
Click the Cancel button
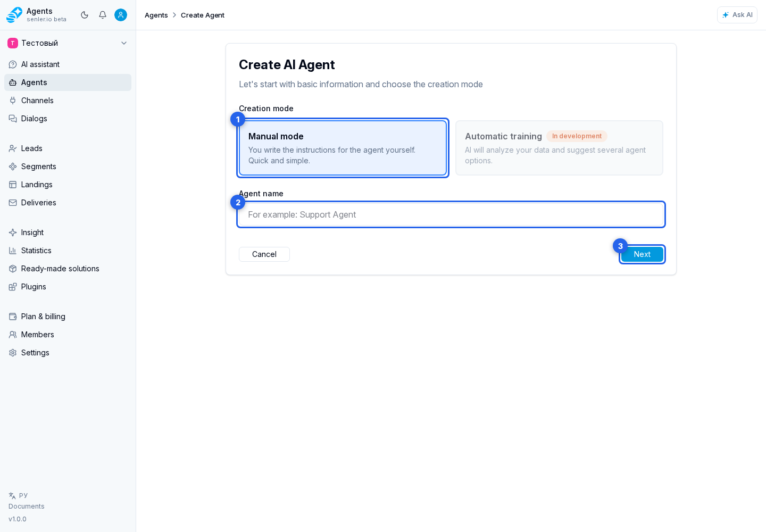(x=264, y=254)
